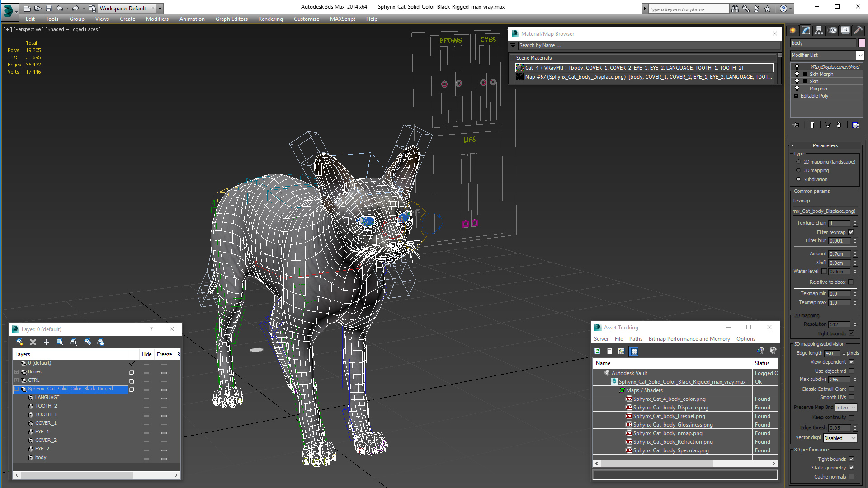Open the Vector displ Disabled dropdown
This screenshot has width=868, height=488.
[x=840, y=438]
